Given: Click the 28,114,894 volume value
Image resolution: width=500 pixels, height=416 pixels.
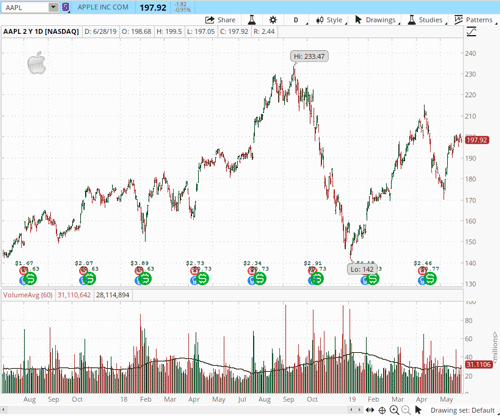Looking at the screenshot, I should click(113, 295).
